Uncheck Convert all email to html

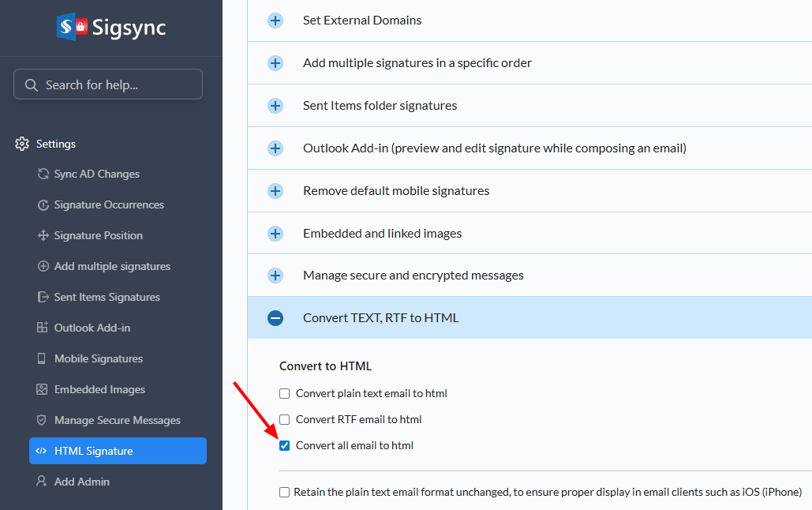click(x=285, y=445)
